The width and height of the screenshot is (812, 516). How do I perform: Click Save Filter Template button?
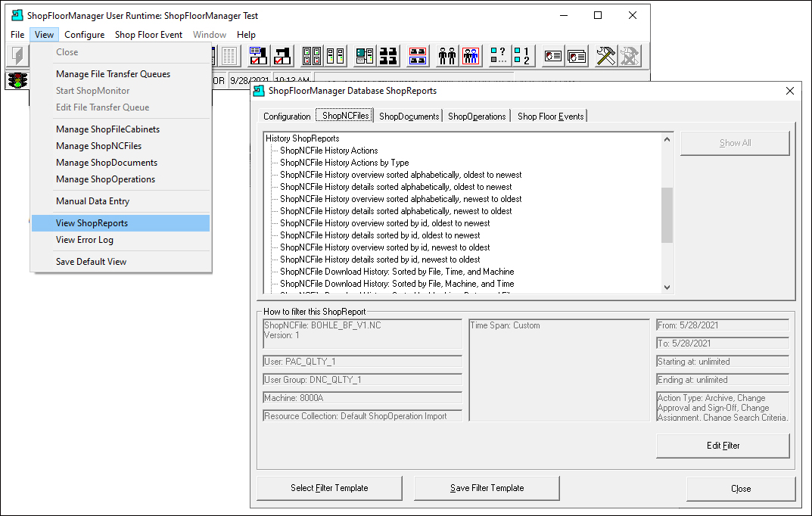tap(487, 488)
